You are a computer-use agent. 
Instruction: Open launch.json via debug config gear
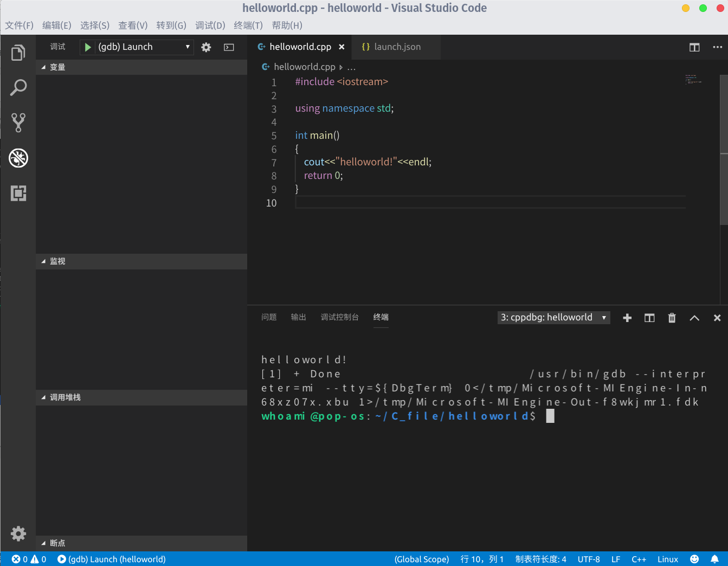(206, 47)
